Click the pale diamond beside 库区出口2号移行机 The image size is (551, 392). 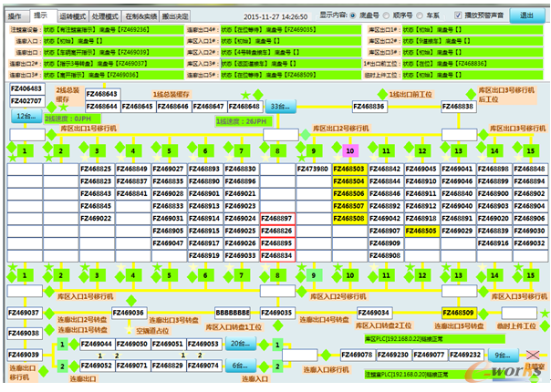point(305,134)
